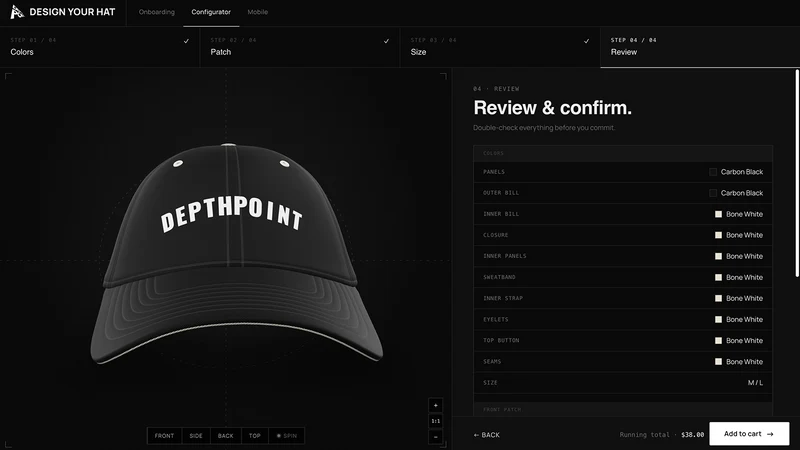800x450 pixels.
Task: Show the FRONT view of the hat
Action: click(x=164, y=436)
